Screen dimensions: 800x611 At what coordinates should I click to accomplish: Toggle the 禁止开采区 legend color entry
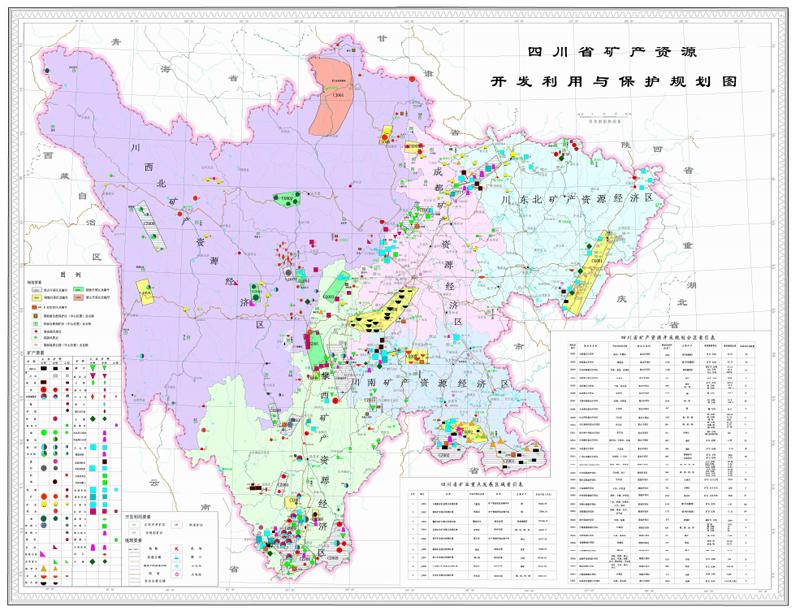pos(78,297)
